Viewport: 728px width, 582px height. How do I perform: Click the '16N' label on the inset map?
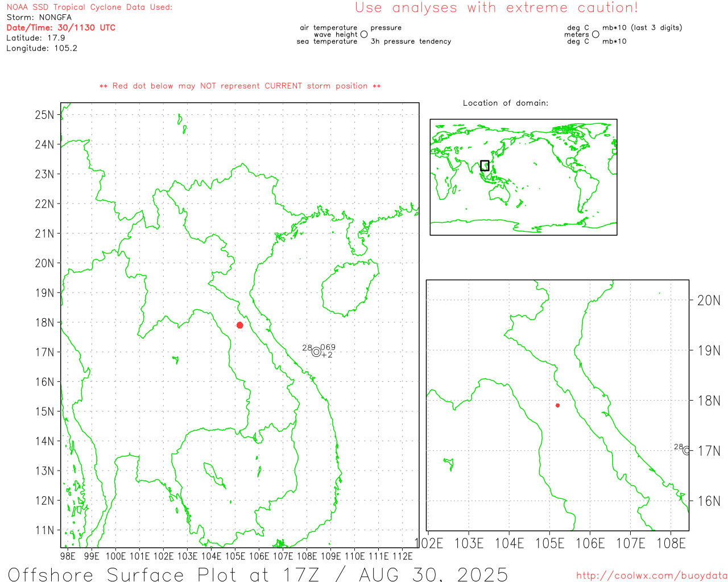(x=709, y=501)
